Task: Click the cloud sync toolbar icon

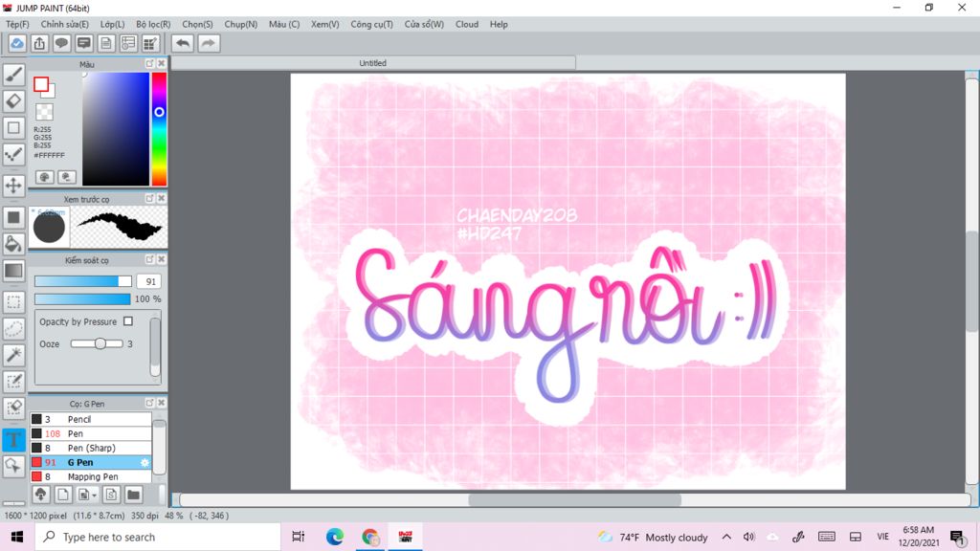Action: coord(17,43)
